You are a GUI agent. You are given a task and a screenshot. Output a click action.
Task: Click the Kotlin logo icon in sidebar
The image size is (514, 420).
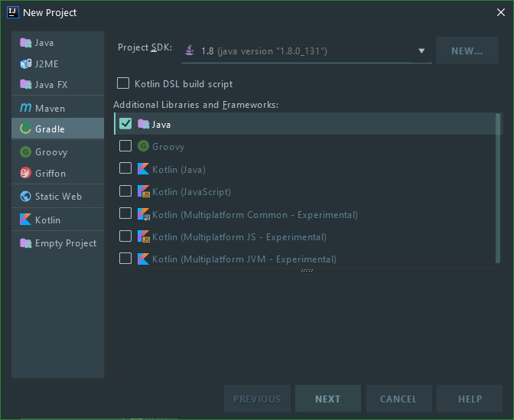click(25, 220)
